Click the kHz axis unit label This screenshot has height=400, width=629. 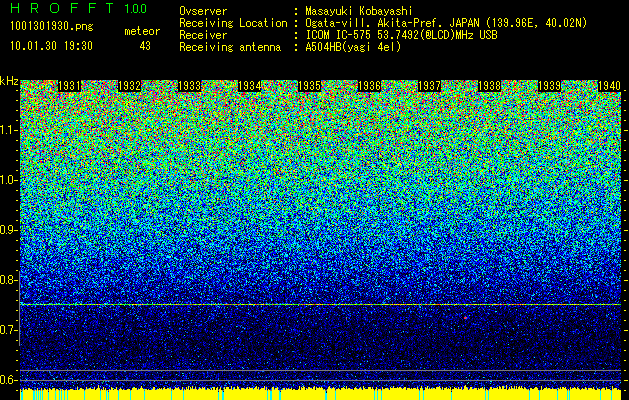point(9,81)
